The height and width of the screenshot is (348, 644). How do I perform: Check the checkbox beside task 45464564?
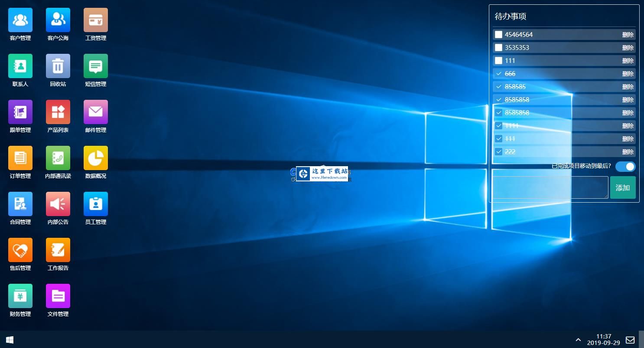coord(498,34)
